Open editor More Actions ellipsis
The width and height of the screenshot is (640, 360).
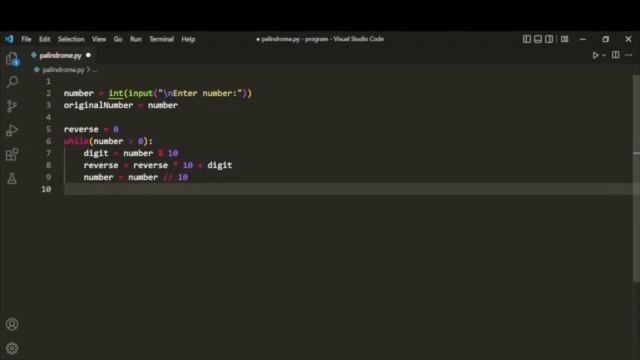point(629,55)
